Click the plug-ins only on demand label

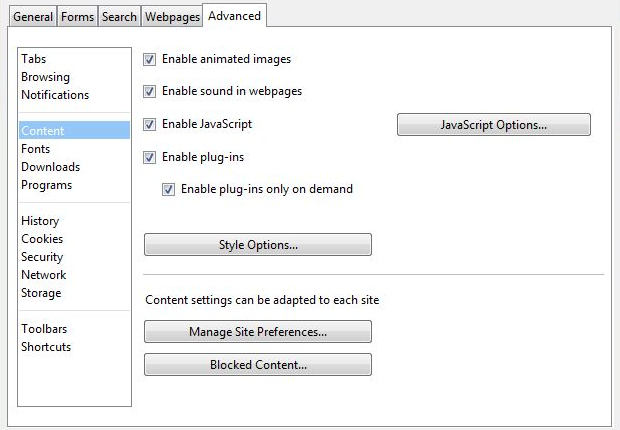[x=267, y=189]
